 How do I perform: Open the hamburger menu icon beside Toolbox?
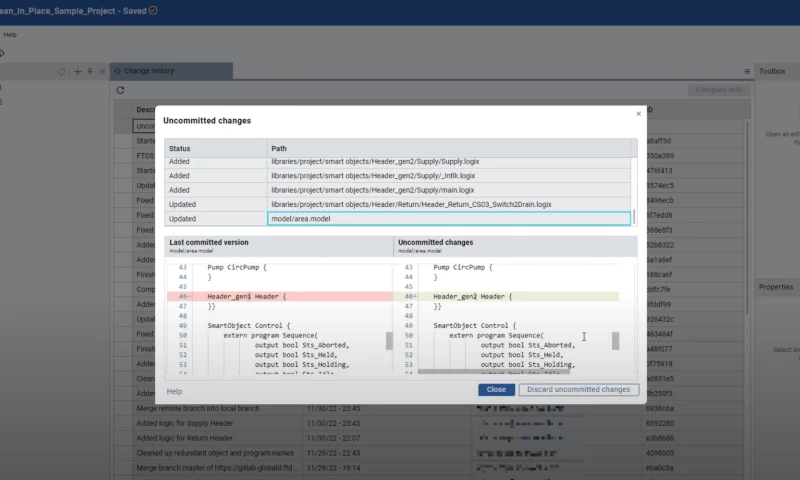click(x=747, y=72)
